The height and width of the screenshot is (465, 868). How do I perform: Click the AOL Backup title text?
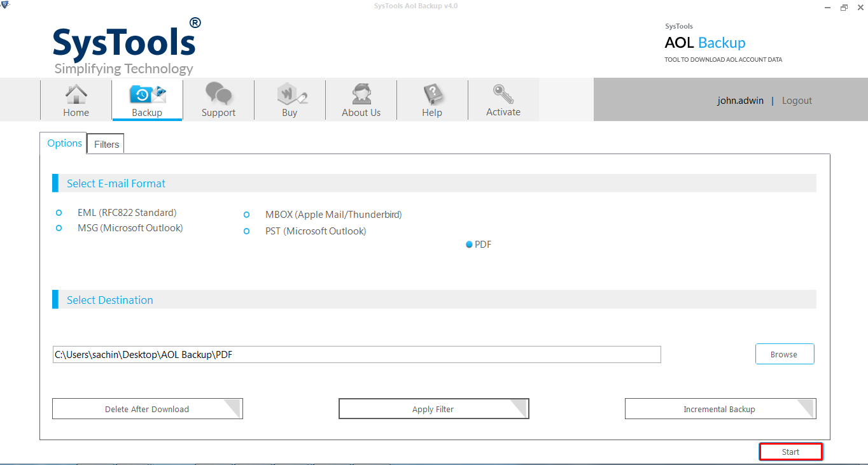point(705,43)
